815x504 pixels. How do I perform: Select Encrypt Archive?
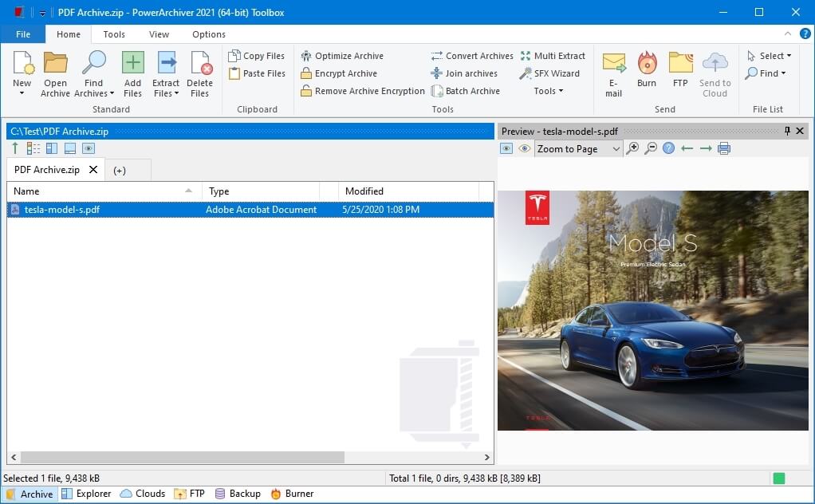point(339,73)
